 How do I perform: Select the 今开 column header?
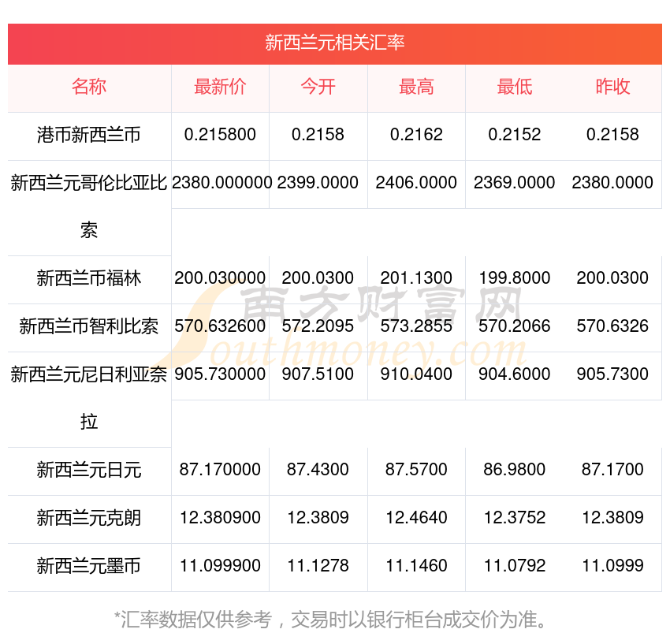(318, 87)
